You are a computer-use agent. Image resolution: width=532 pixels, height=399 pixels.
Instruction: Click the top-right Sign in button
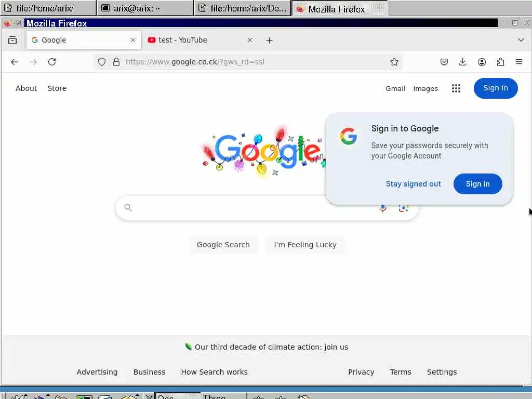click(x=496, y=88)
